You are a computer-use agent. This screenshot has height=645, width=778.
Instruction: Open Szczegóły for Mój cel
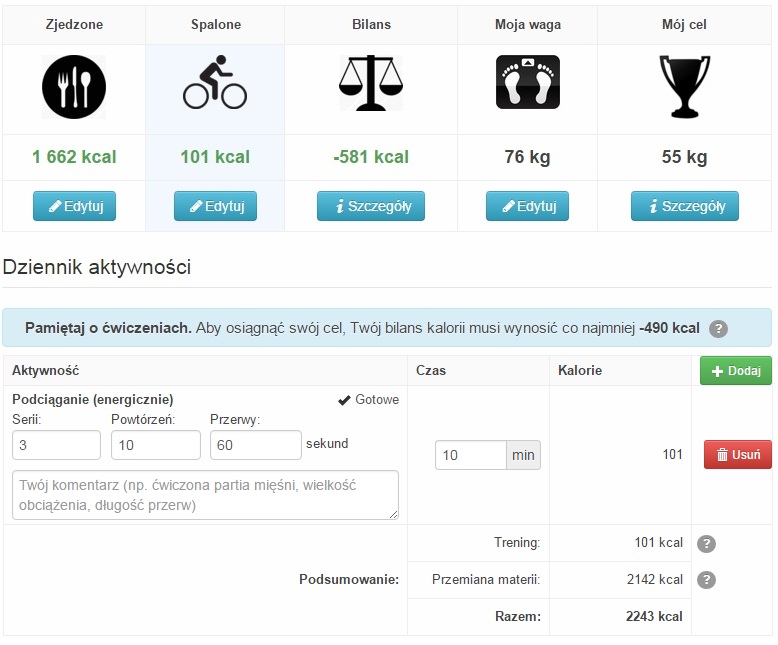685,206
